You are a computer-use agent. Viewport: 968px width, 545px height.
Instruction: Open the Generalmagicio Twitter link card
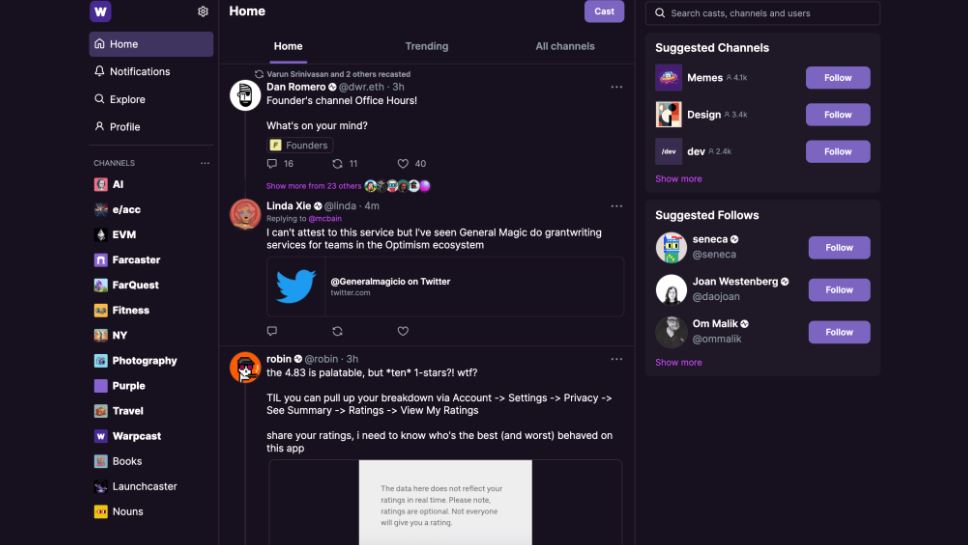click(445, 287)
